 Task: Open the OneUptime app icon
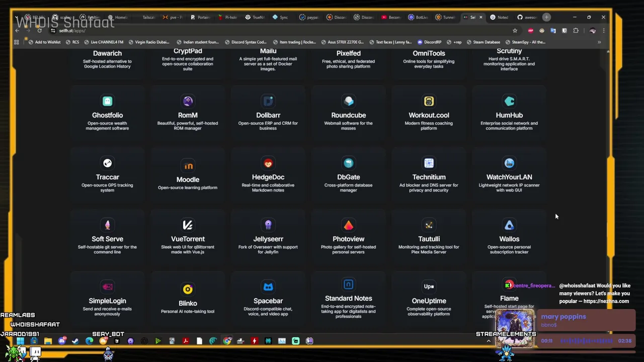429,287
